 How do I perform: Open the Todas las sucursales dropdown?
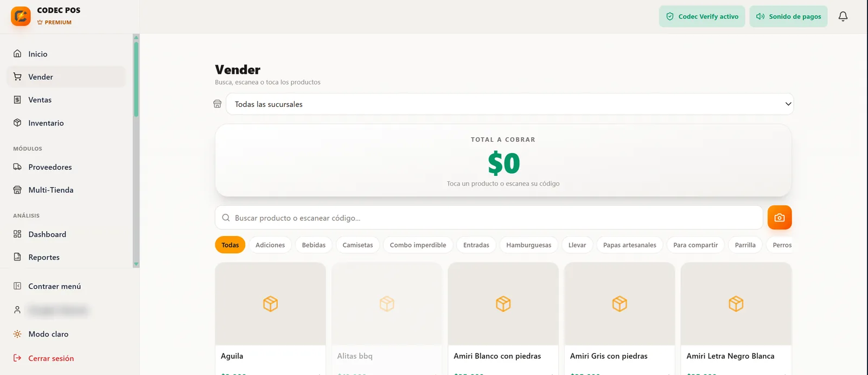point(509,104)
